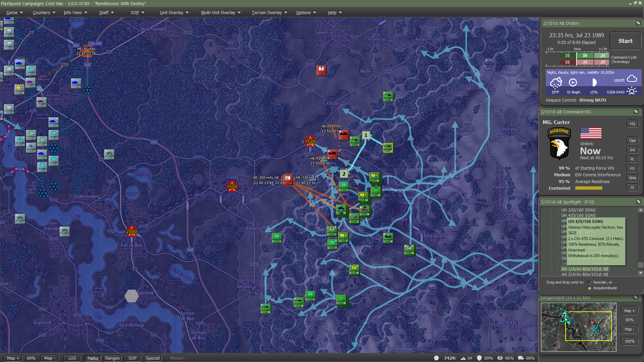Select the Reorder radio button
Image resolution: width=644 pixels, height=362 pixels.
pyautogui.click(x=589, y=283)
